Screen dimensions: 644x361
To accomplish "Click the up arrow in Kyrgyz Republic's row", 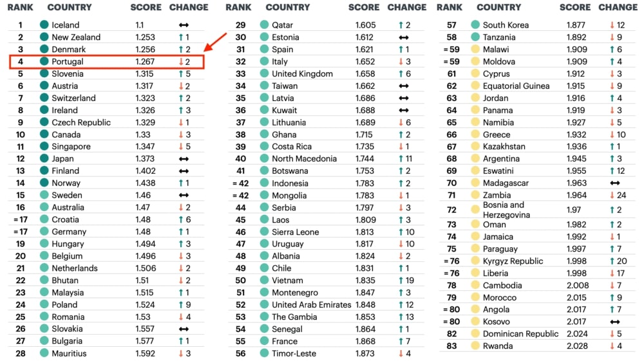I will point(612,261).
